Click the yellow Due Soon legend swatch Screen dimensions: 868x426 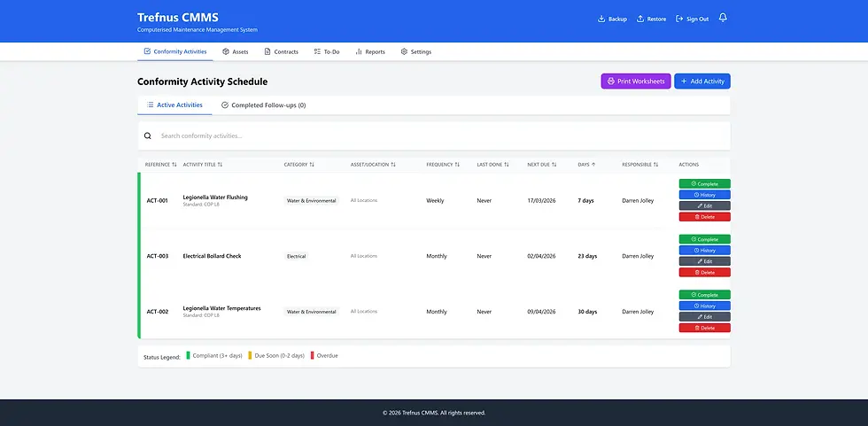[250, 356]
